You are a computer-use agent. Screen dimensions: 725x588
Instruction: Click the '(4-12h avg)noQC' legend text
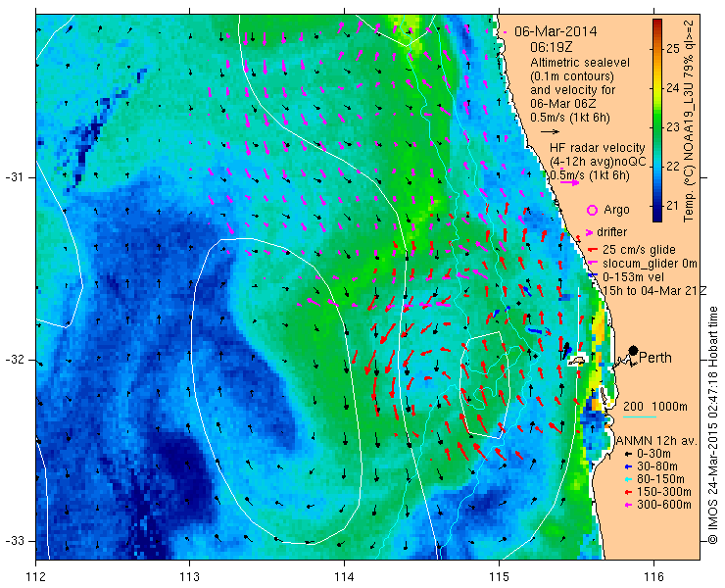[598, 162]
